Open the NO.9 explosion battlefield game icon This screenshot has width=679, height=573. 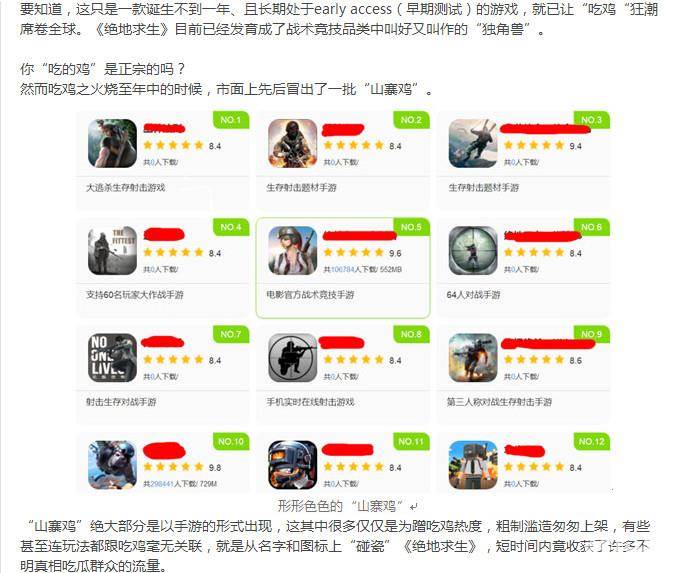click(x=473, y=358)
